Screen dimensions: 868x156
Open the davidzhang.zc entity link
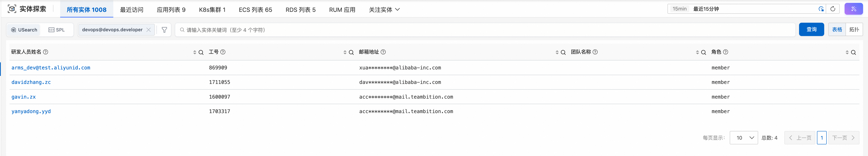click(x=31, y=82)
